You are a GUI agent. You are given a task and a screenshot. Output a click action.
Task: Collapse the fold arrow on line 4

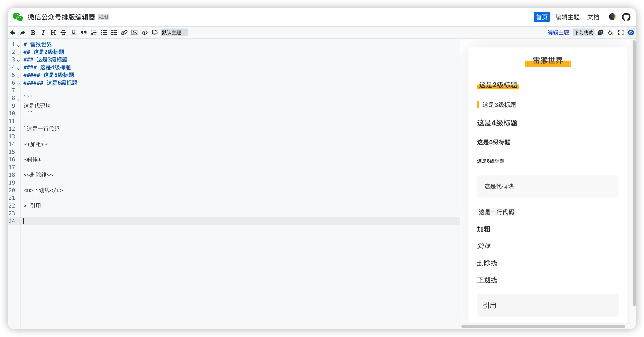click(x=18, y=68)
